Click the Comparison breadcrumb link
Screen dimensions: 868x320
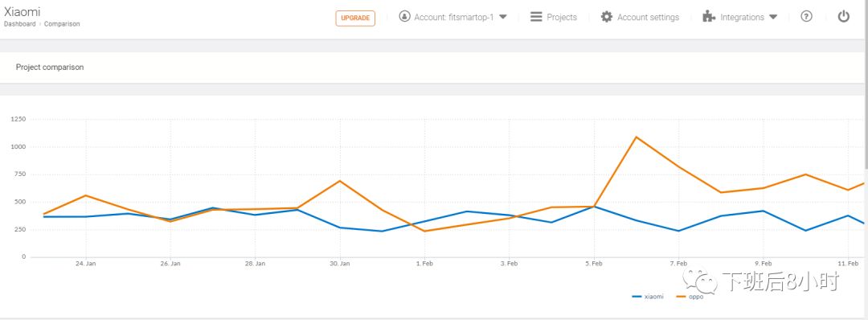pos(62,24)
